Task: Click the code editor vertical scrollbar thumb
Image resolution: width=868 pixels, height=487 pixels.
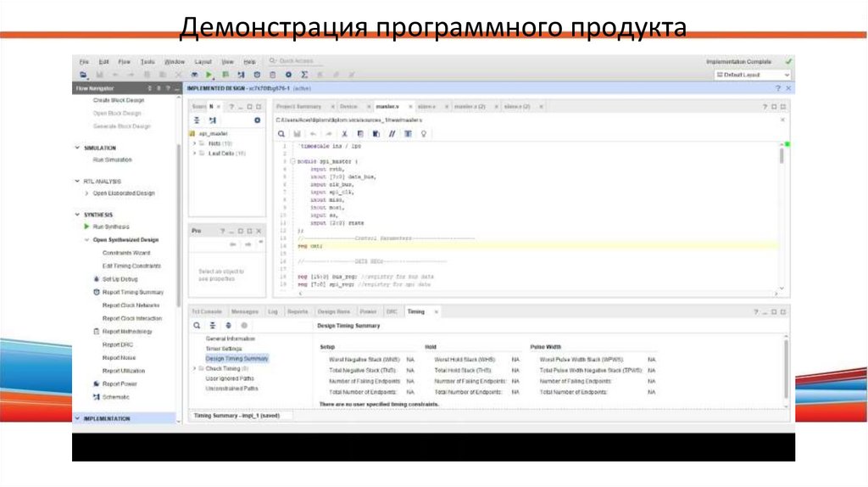Action: [782, 155]
